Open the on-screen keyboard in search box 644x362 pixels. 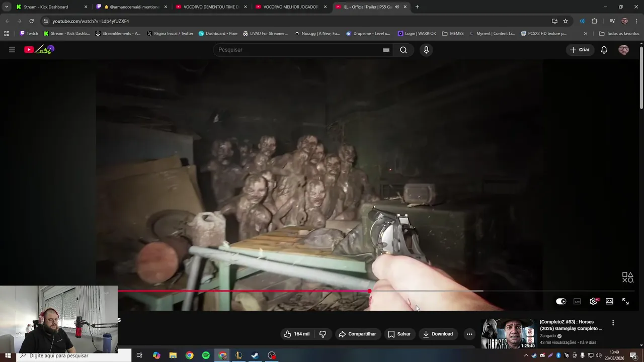[x=386, y=50]
